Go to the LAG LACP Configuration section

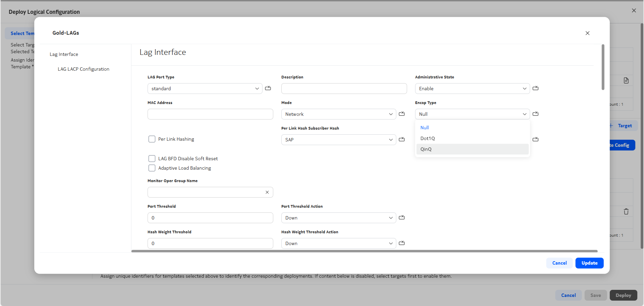click(x=83, y=69)
